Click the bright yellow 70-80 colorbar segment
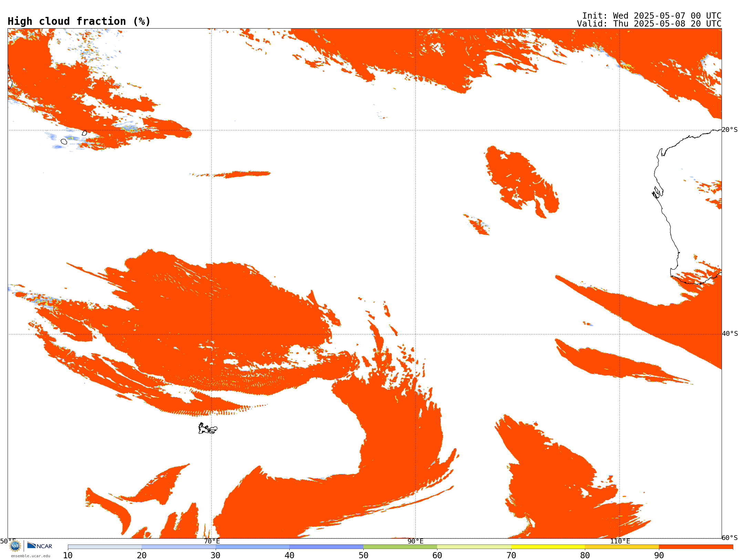This screenshot has height=560, width=744. (548, 547)
